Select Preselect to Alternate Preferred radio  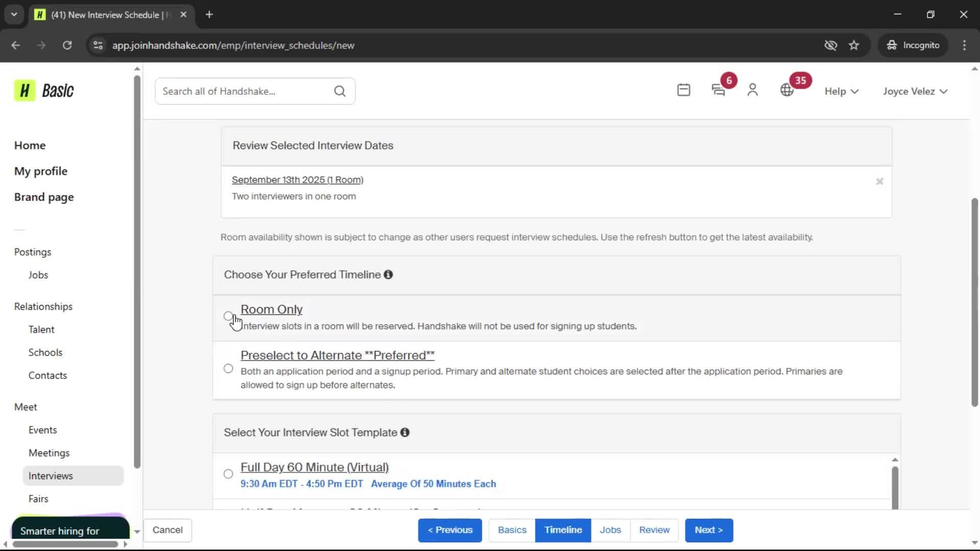[228, 368]
